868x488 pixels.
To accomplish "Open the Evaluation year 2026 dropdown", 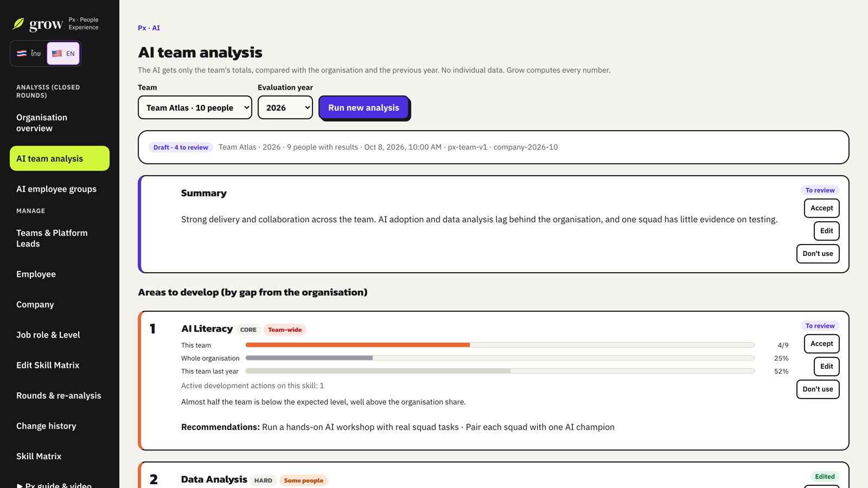I will click(x=285, y=107).
